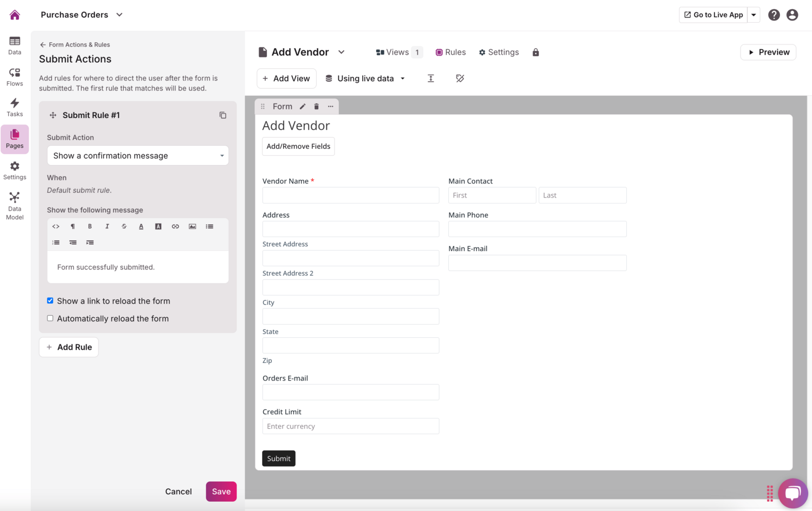Expand the Add Vendor page dropdown
The image size is (812, 511).
[342, 52]
